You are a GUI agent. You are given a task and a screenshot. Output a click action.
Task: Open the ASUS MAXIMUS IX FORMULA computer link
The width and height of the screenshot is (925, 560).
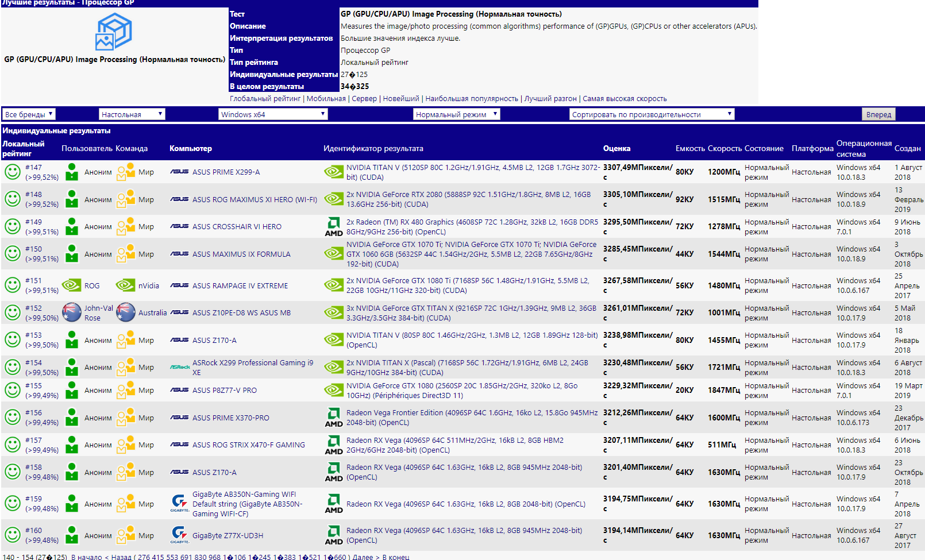pos(241,254)
